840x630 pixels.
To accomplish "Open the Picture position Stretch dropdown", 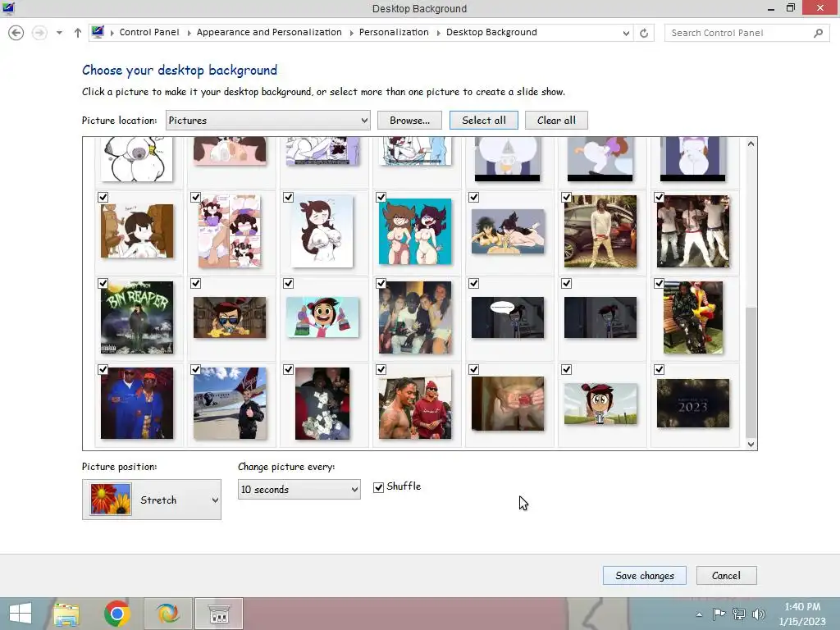I will 152,500.
